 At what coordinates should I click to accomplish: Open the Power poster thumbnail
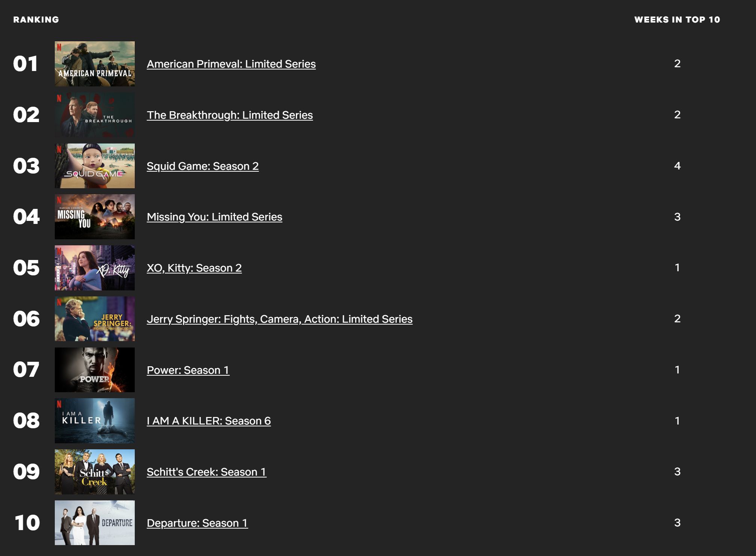(x=95, y=370)
